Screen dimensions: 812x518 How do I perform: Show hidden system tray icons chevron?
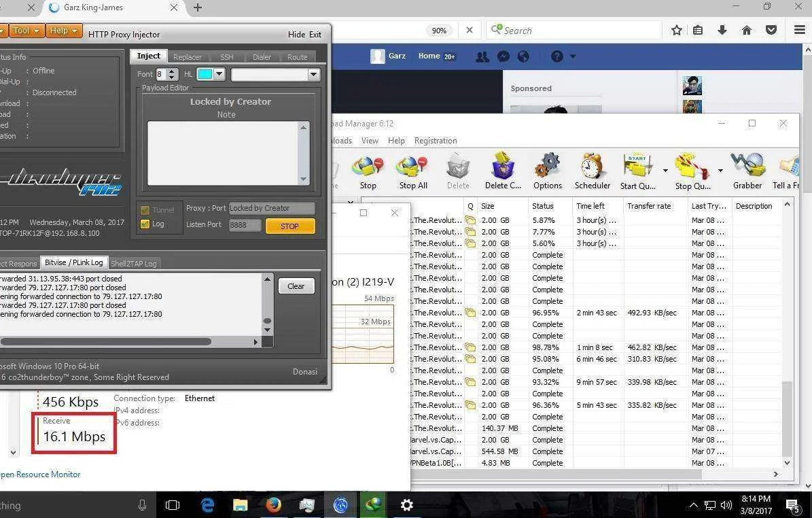[x=693, y=505]
